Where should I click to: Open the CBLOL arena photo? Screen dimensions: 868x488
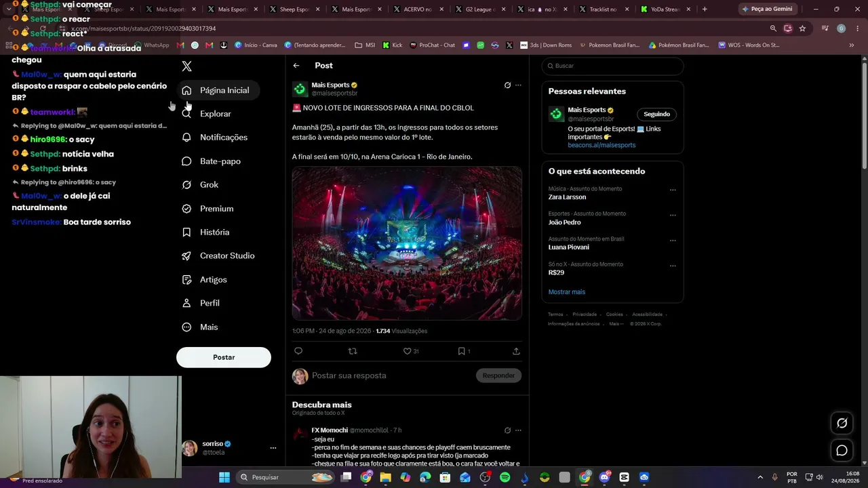pos(407,243)
